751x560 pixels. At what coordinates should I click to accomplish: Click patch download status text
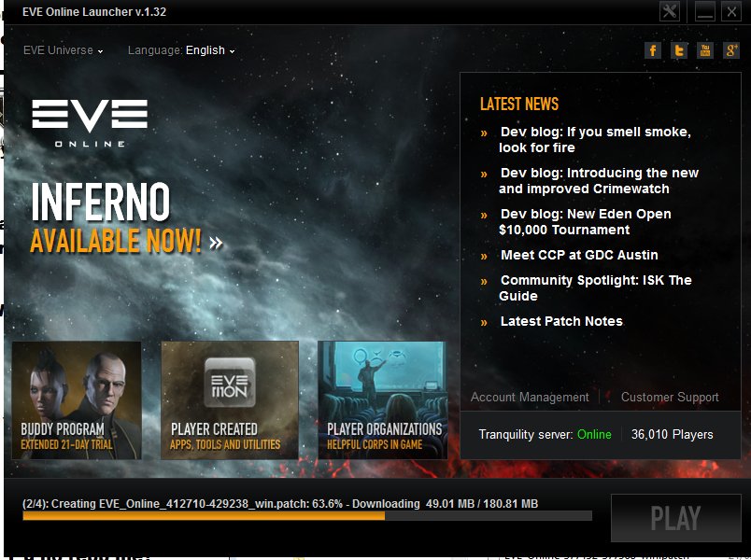(x=280, y=503)
